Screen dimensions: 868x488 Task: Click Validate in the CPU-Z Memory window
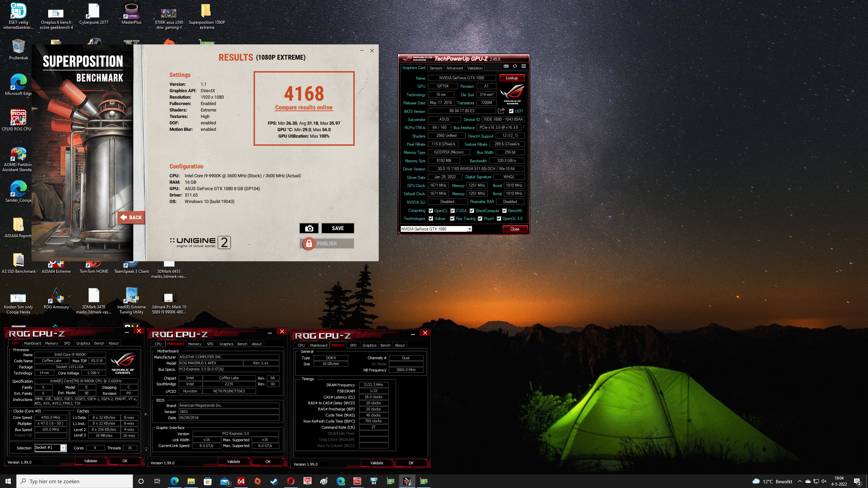click(377, 463)
